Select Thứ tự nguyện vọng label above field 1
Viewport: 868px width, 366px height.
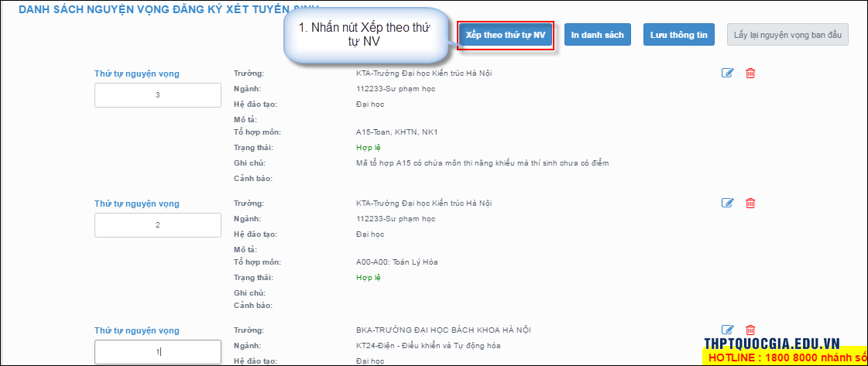click(x=137, y=330)
